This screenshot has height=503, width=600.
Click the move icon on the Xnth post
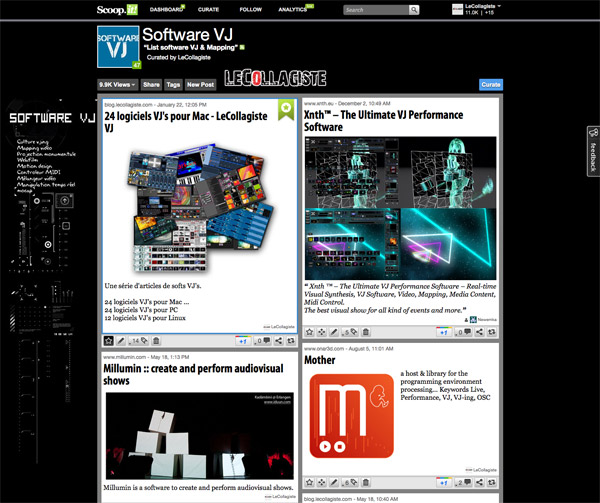coord(322,332)
